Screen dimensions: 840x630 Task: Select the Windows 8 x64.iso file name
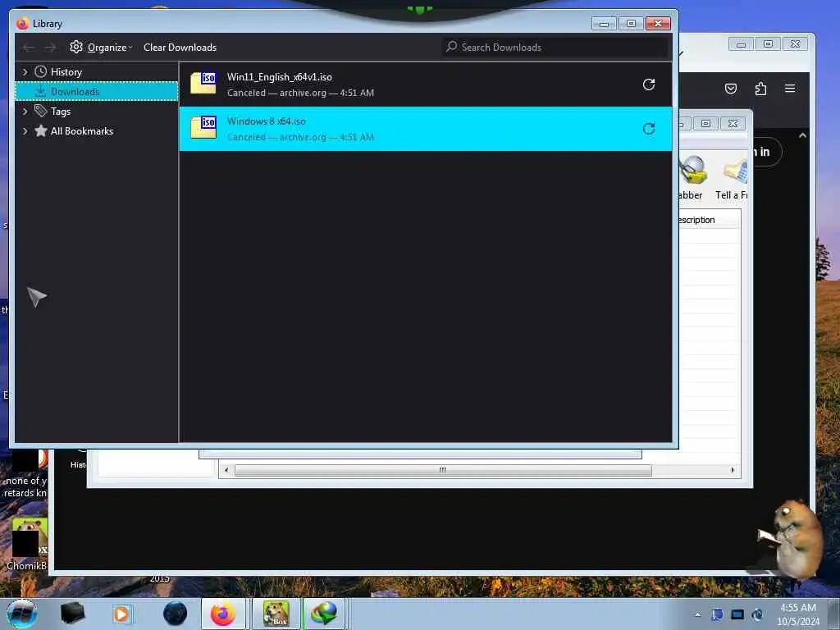267,121
